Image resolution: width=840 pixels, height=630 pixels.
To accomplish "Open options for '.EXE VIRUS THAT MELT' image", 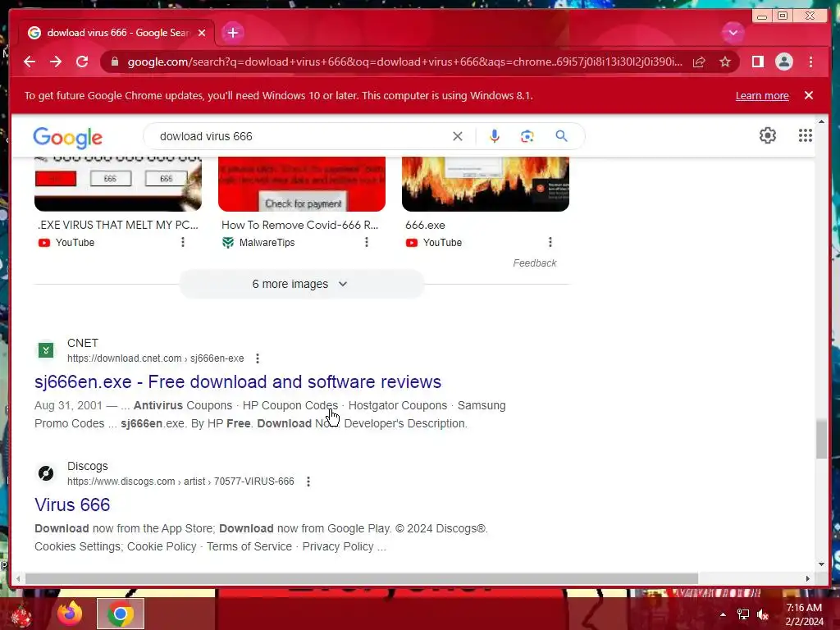I will [x=183, y=242].
